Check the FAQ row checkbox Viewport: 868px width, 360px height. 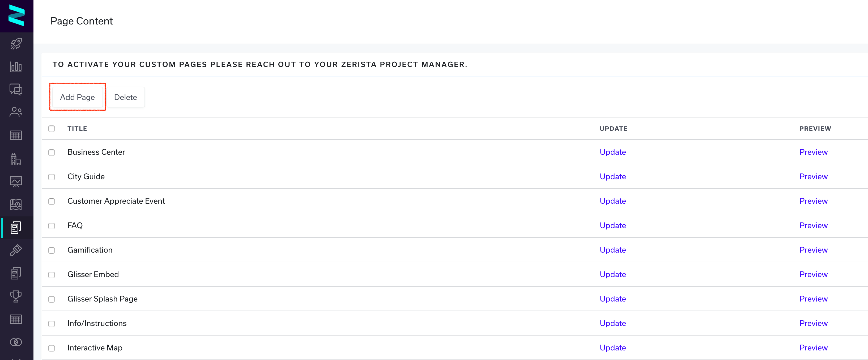click(52, 226)
